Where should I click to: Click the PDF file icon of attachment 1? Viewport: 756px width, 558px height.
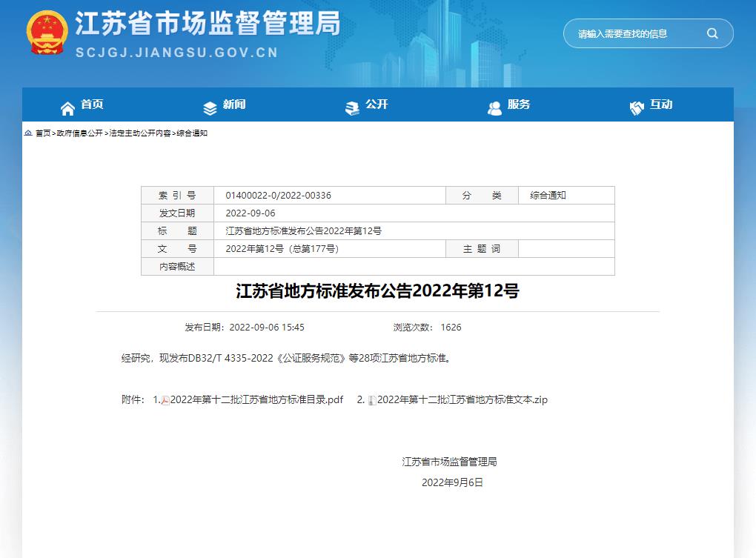pos(165,400)
